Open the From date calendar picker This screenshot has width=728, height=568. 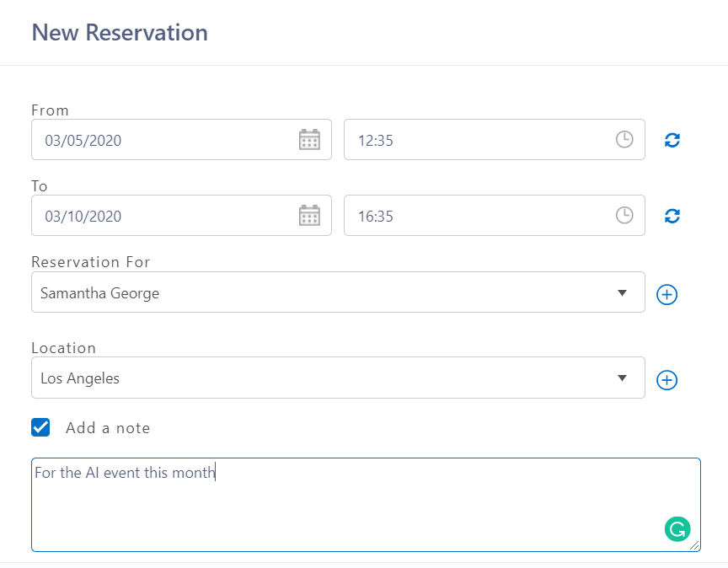pyautogui.click(x=309, y=140)
